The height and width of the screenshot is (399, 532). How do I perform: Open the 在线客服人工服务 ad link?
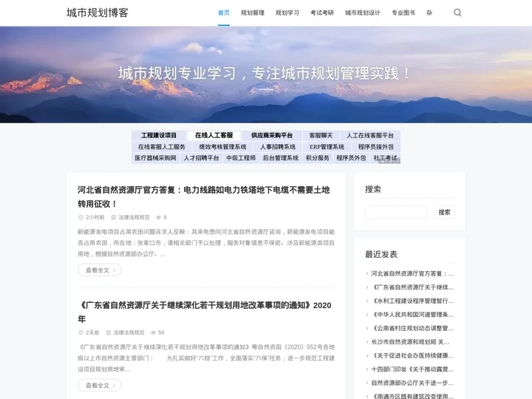(x=162, y=147)
